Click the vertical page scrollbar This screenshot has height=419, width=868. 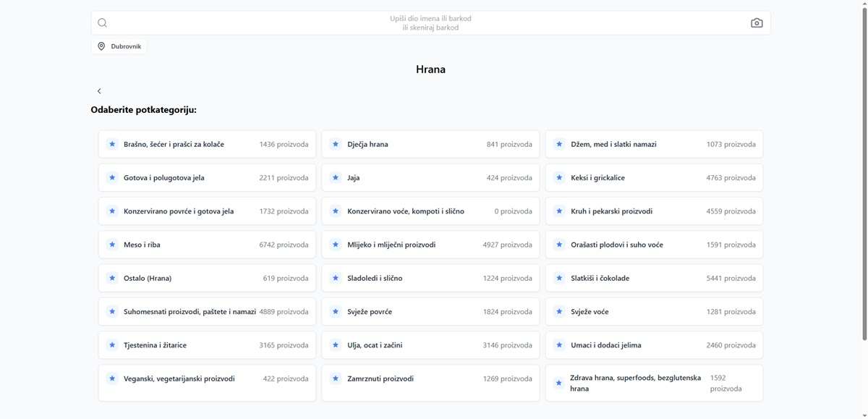pyautogui.click(x=864, y=174)
